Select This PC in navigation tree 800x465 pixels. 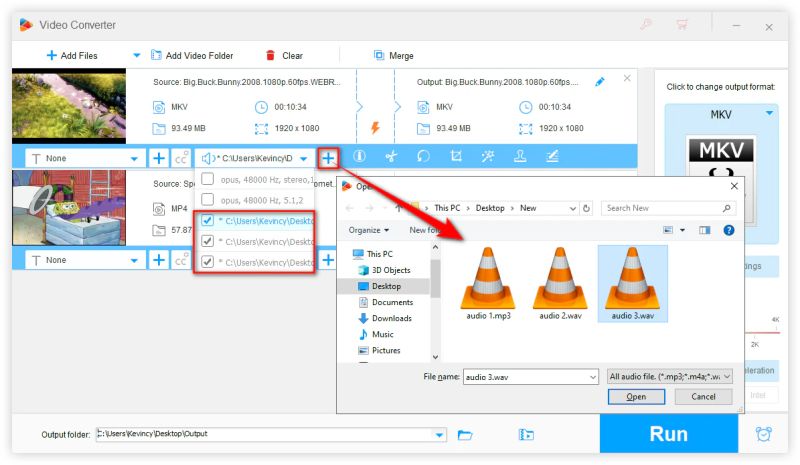[x=373, y=254]
